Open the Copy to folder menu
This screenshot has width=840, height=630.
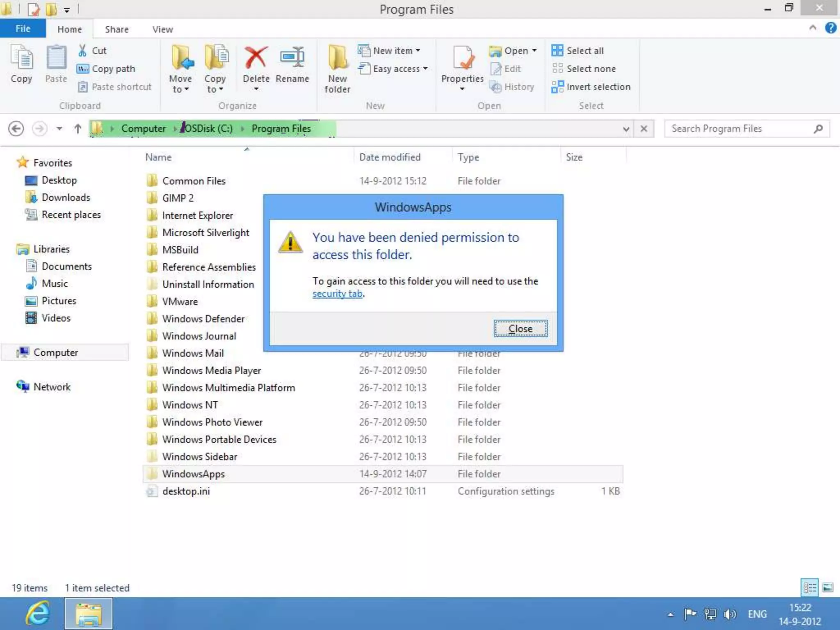pyautogui.click(x=215, y=68)
